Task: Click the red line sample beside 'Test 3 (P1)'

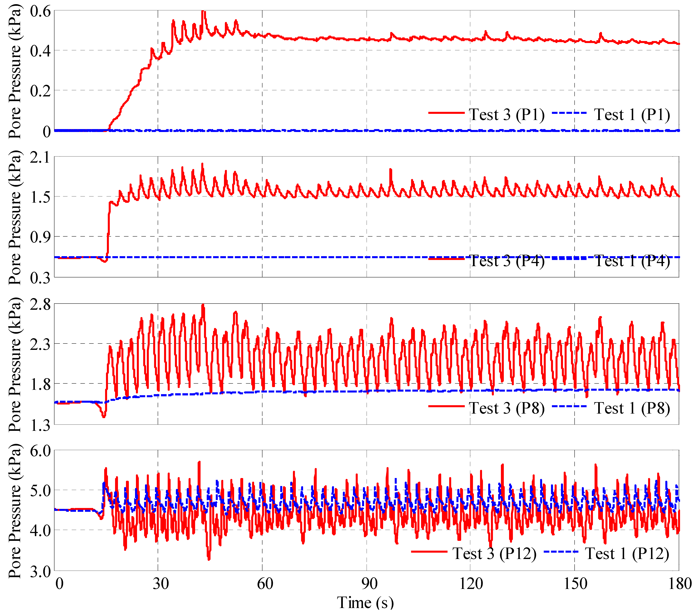Action: (447, 112)
